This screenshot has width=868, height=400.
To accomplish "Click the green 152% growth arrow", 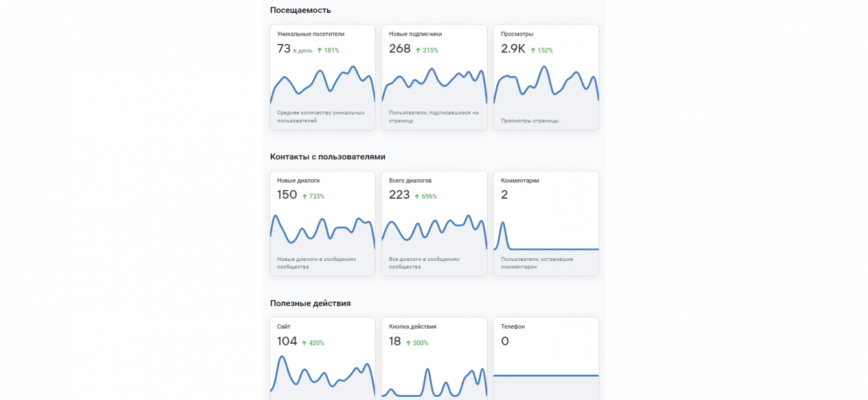I will [533, 50].
